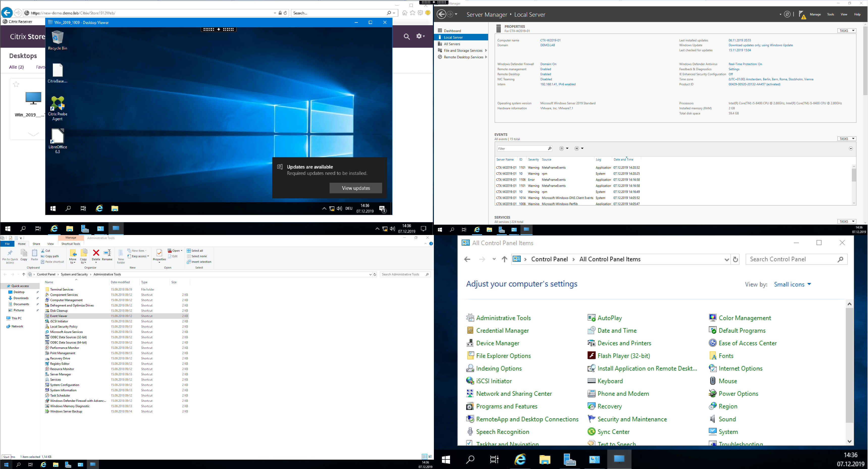Expand Properties TASKS dropdown
This screenshot has width=868, height=469.
tap(847, 31)
